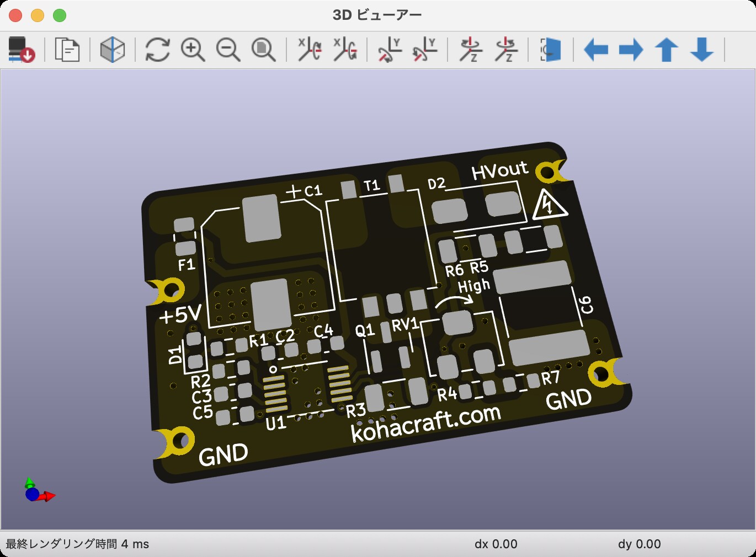Rotate Y clockwise

390,50
